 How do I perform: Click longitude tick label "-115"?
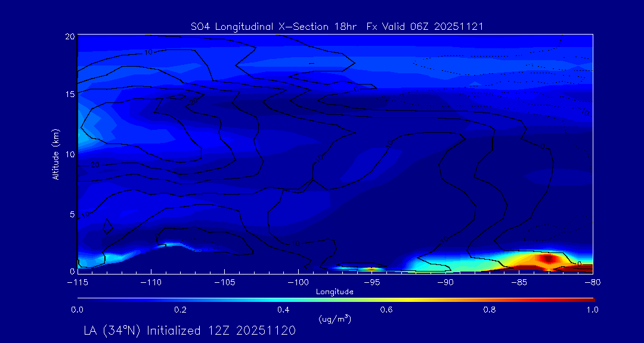(78, 282)
